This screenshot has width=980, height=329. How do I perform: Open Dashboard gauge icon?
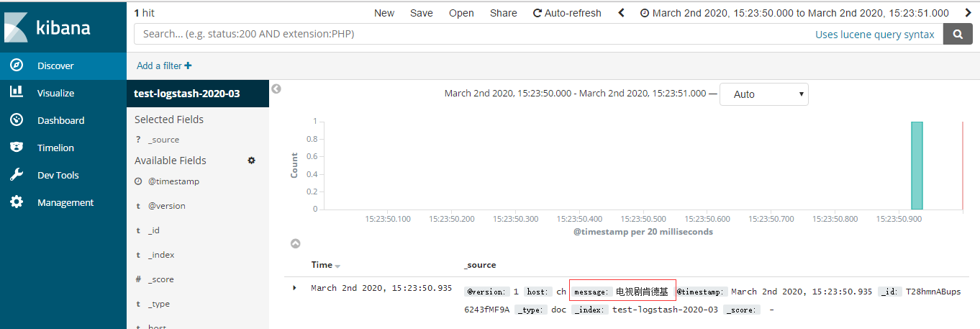click(x=16, y=120)
